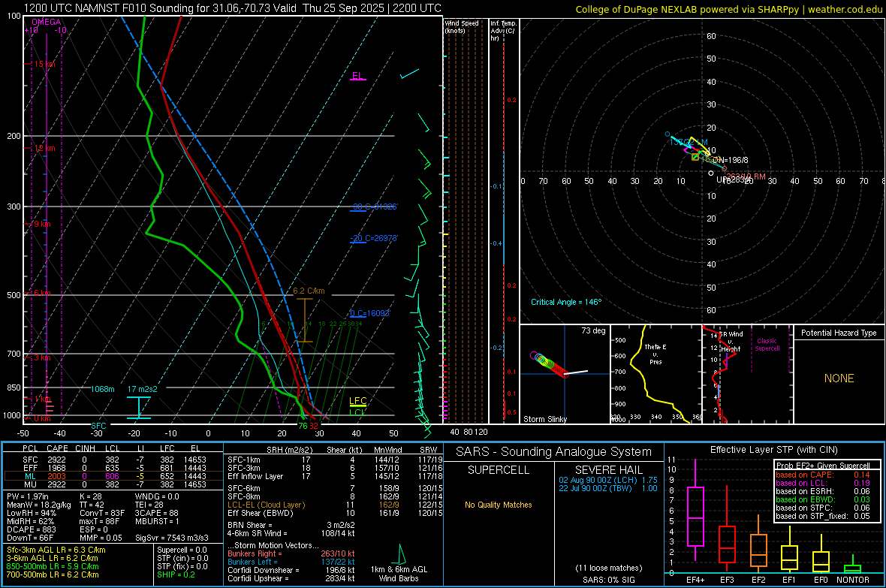The width and height of the screenshot is (886, 588).
Task: Select the Critical Angle = 146° readout
Action: [x=566, y=302]
